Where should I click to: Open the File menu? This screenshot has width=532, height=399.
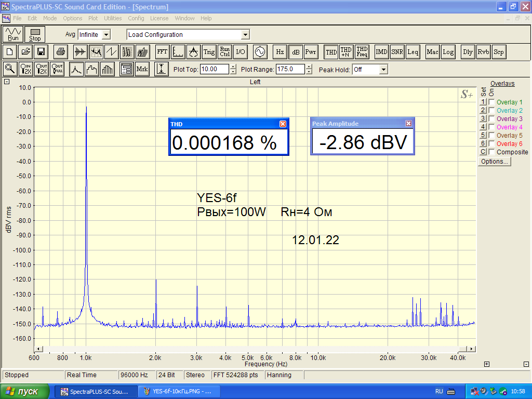click(17, 18)
